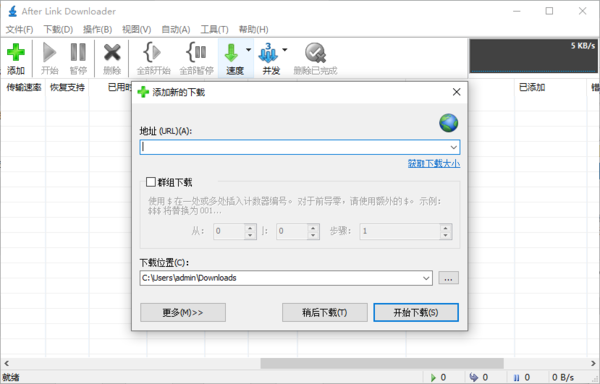Viewport: 600px width, 384px height.
Task: Click the 就绪 status text
Action: [x=10, y=378]
